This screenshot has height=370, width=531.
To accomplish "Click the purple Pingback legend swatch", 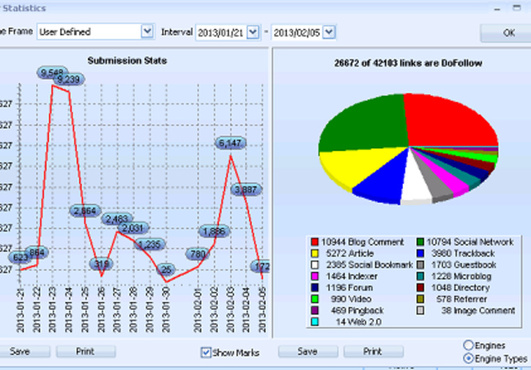I will click(x=315, y=310).
